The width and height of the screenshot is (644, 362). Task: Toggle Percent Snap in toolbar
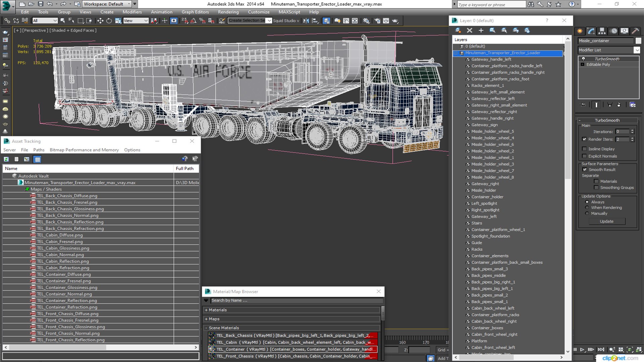[x=202, y=21]
